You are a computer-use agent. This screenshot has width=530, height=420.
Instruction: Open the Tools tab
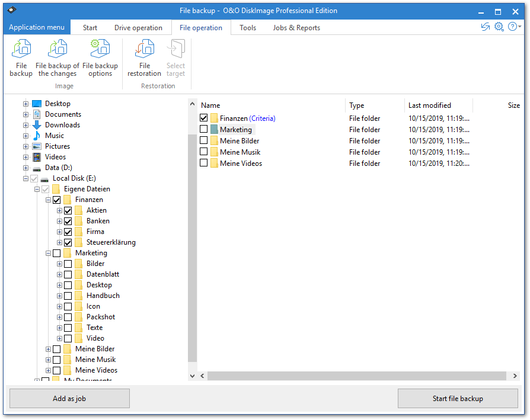(x=248, y=28)
